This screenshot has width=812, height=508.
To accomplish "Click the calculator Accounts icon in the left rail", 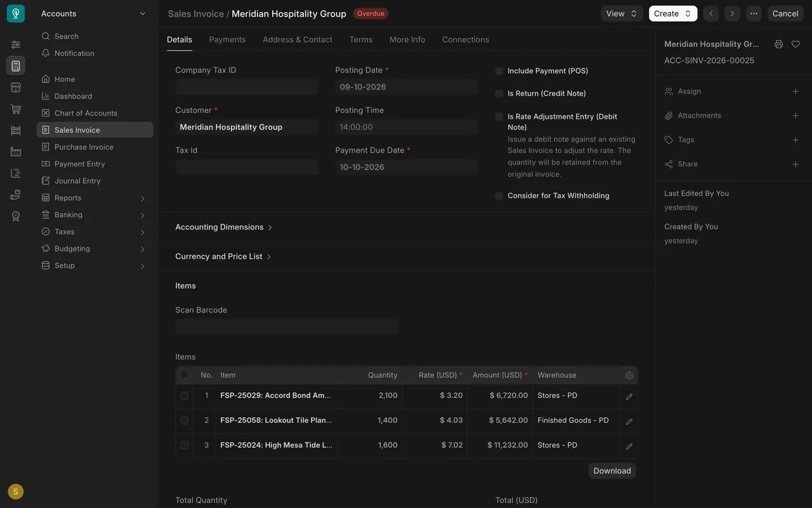I will coord(16,65).
